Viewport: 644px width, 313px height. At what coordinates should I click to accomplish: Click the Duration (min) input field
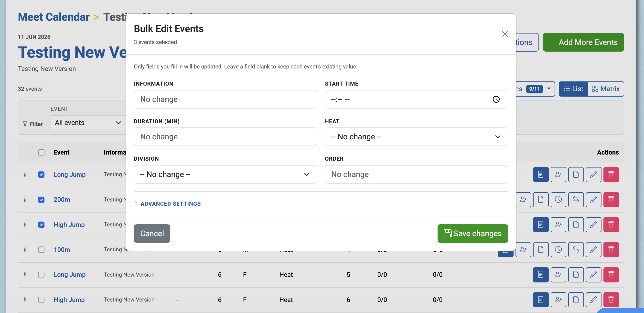(225, 137)
